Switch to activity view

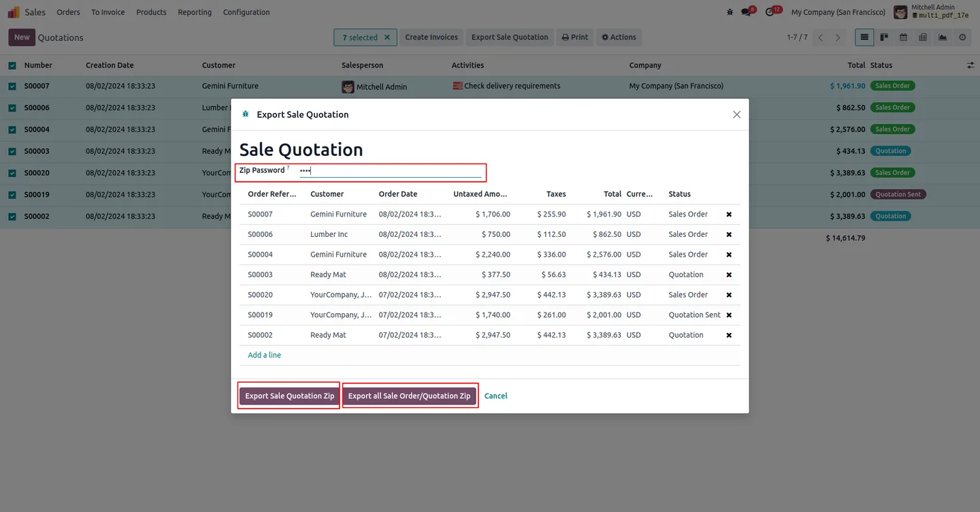point(962,37)
